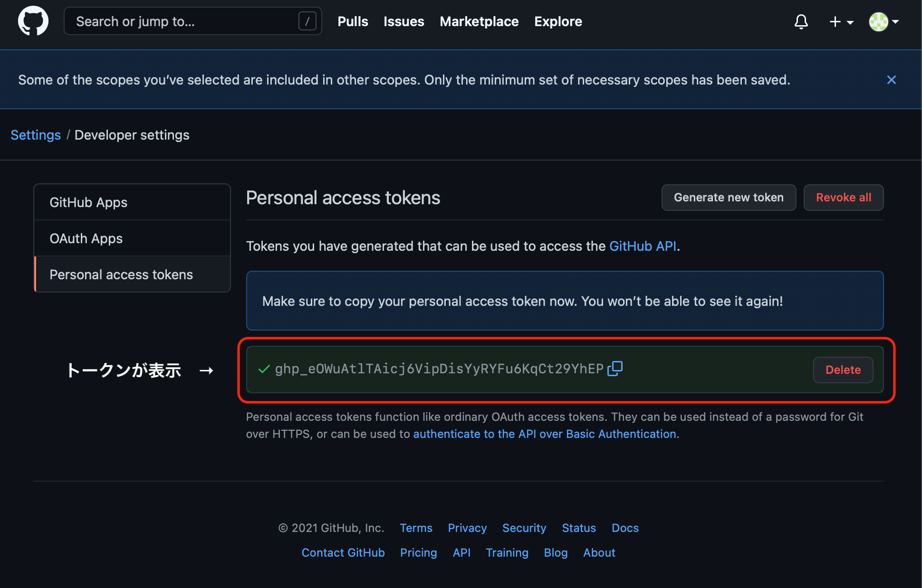Open Issues from the header
922x588 pixels.
[403, 21]
